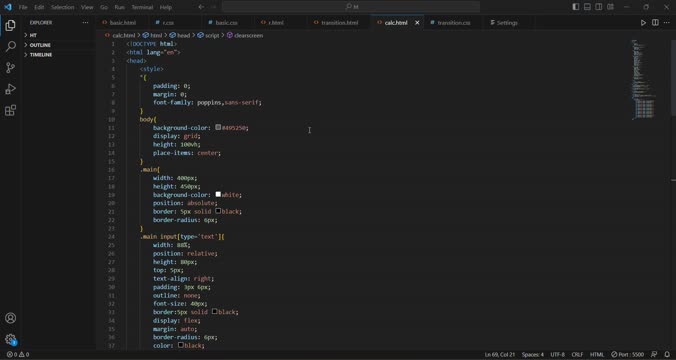Click the Spaces: 4 indentation status item
This screenshot has height=360, width=676.
point(532,354)
